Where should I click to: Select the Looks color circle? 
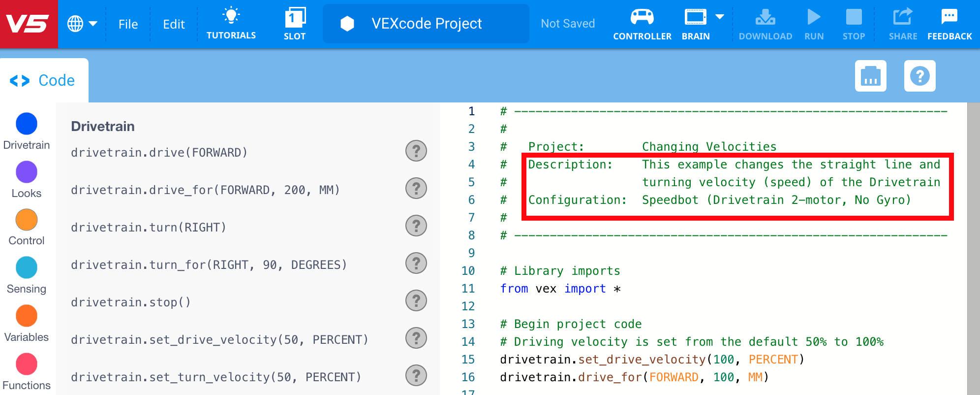pyautogui.click(x=26, y=172)
